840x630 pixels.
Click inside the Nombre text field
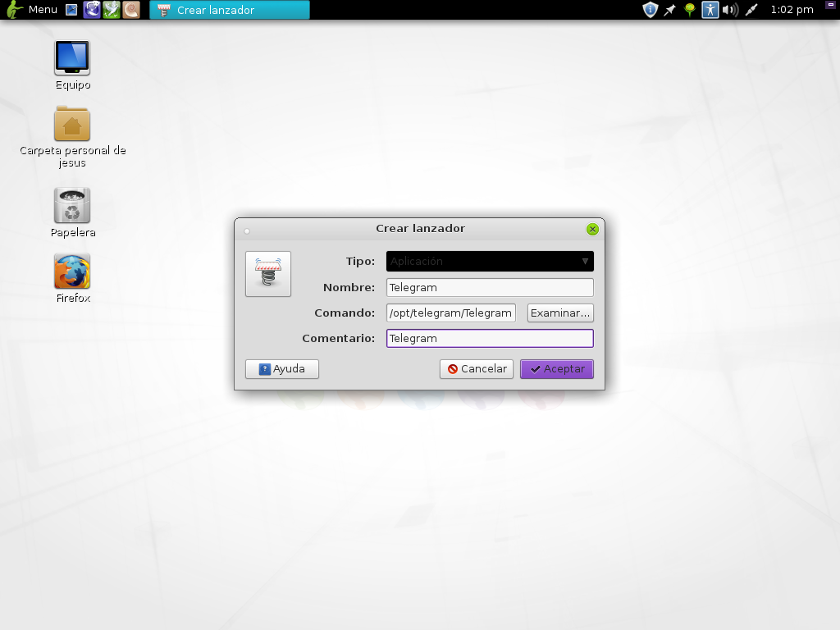[489, 287]
